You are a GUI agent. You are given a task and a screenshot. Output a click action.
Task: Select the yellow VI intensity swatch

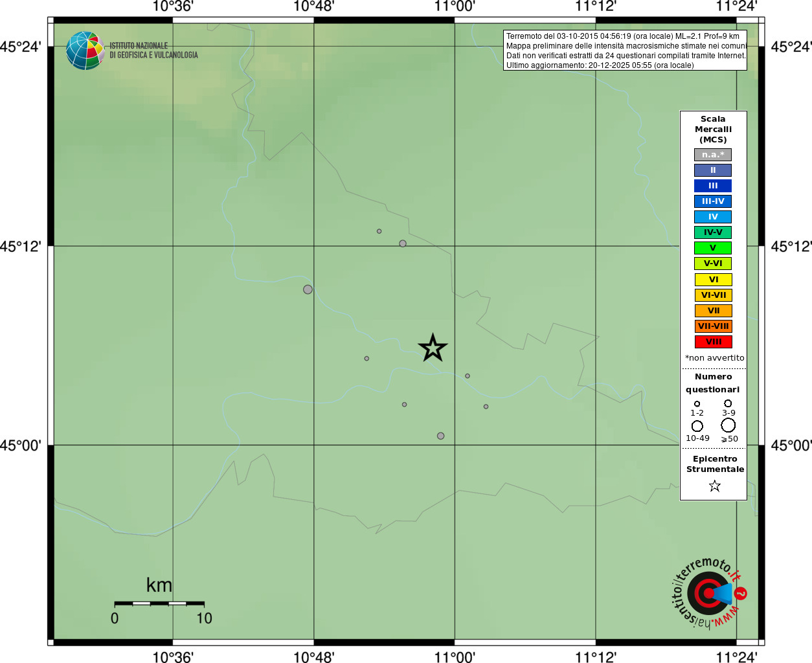(713, 280)
